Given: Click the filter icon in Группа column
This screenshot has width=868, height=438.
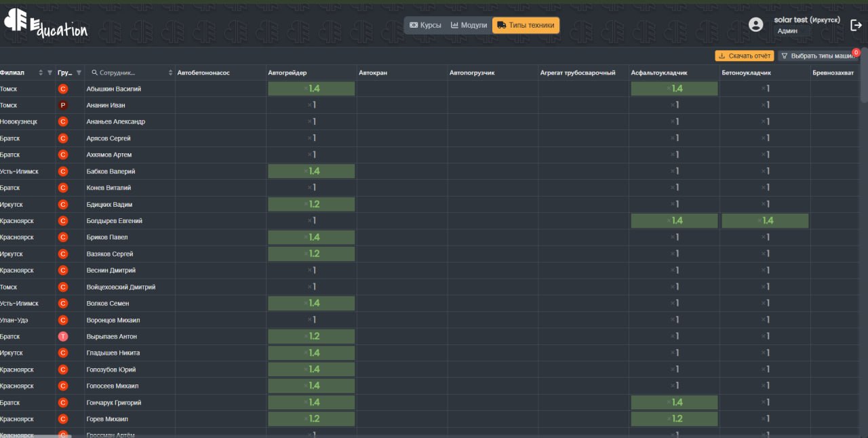Looking at the screenshot, I should tap(79, 73).
